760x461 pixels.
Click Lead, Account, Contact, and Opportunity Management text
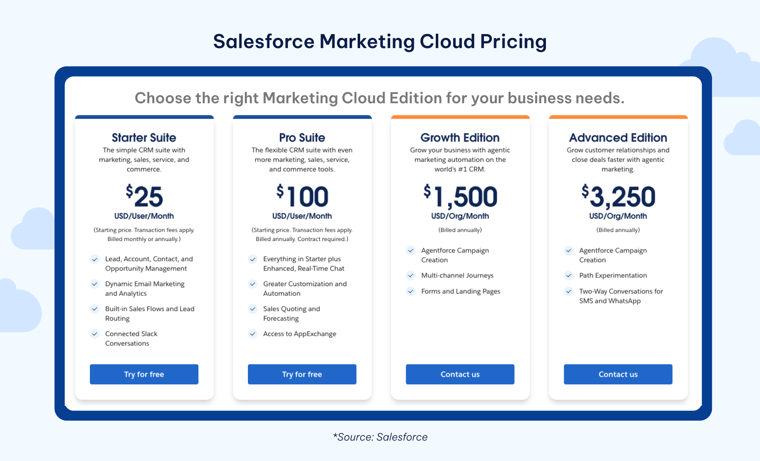coord(149,264)
